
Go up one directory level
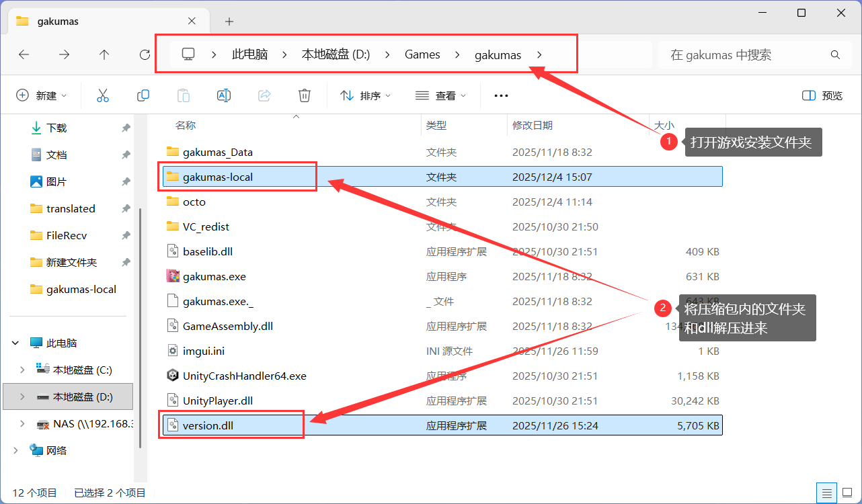click(x=104, y=55)
